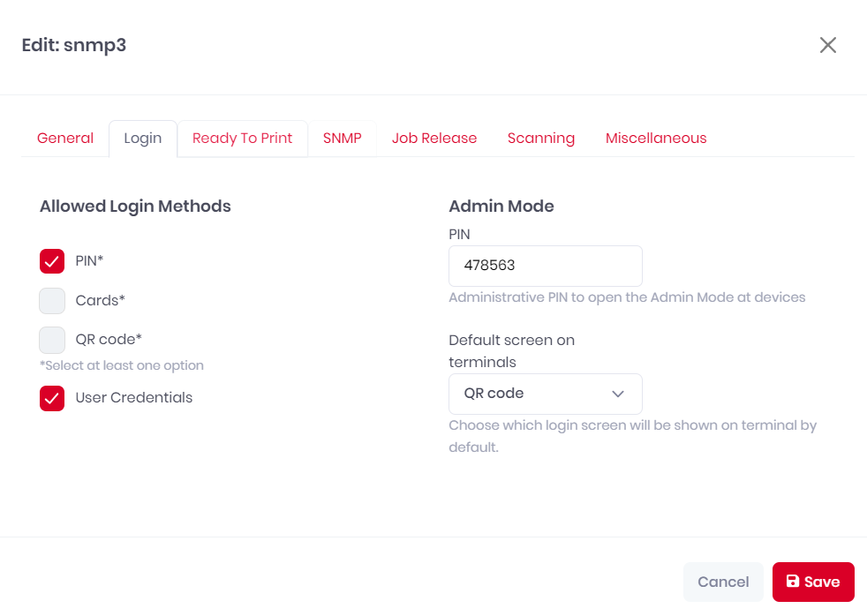The width and height of the screenshot is (867, 616).
Task: Focus the Admin Mode PIN field
Action: 546,266
